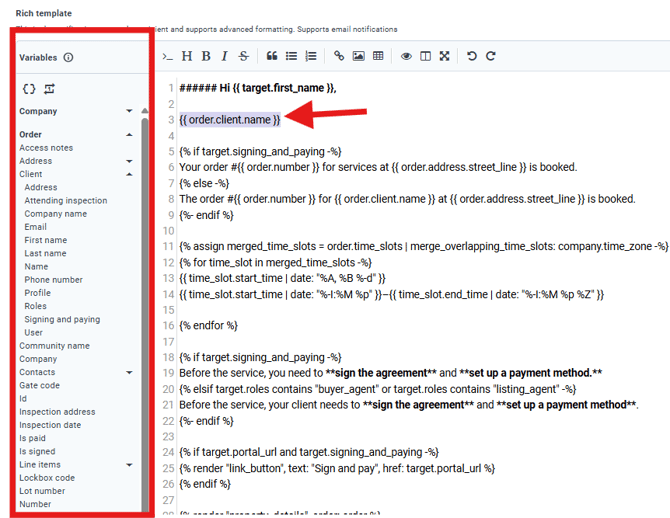Image resolution: width=670 pixels, height=518 pixels.
Task: Toggle fullscreen editor mode
Action: tap(444, 56)
